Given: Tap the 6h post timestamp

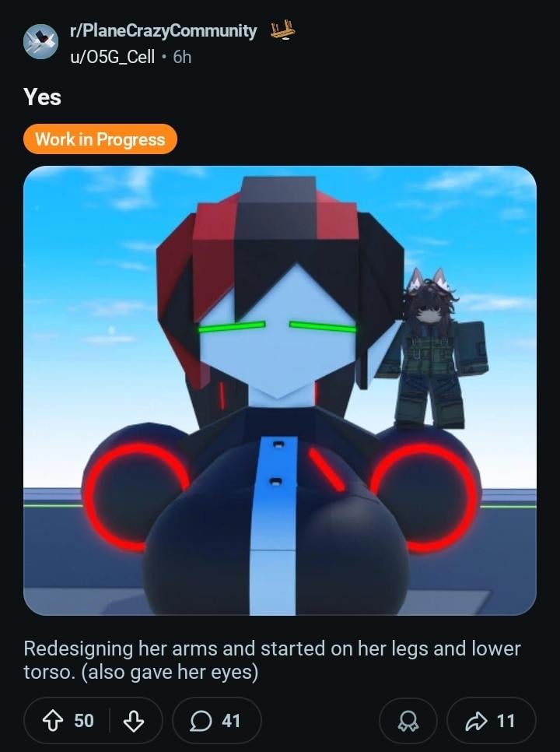Looking at the screenshot, I should [182, 57].
